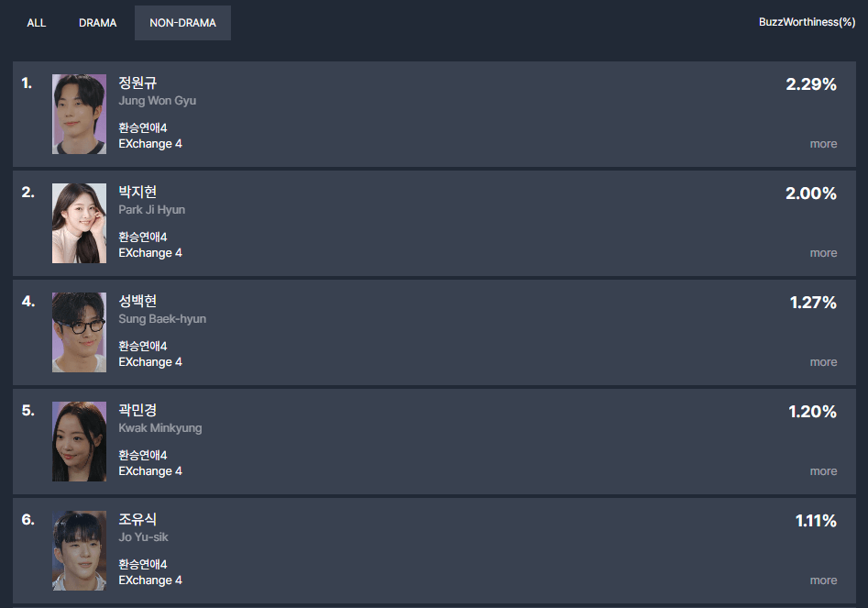Switch to the ALL tab

point(37,23)
